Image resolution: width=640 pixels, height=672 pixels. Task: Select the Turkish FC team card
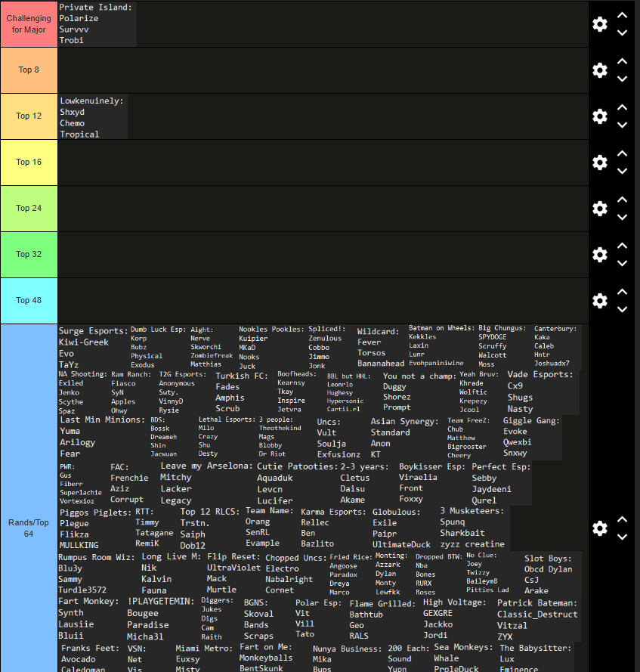point(242,392)
